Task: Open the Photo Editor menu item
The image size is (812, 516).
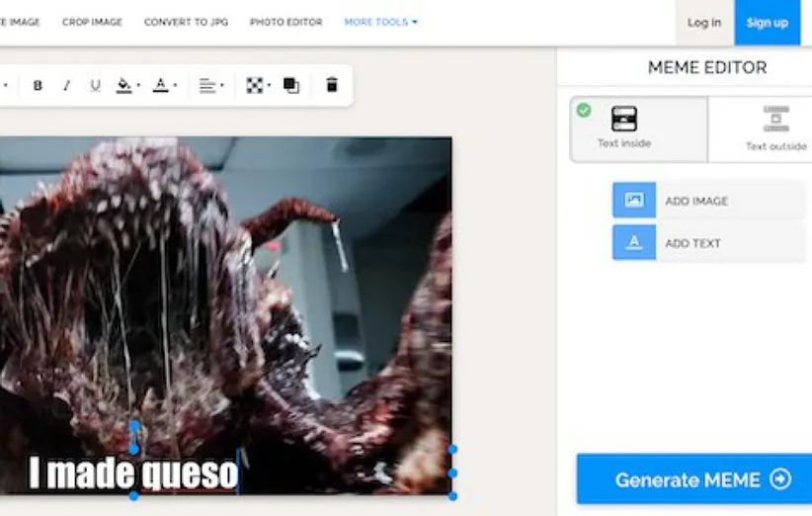Action: (x=285, y=22)
